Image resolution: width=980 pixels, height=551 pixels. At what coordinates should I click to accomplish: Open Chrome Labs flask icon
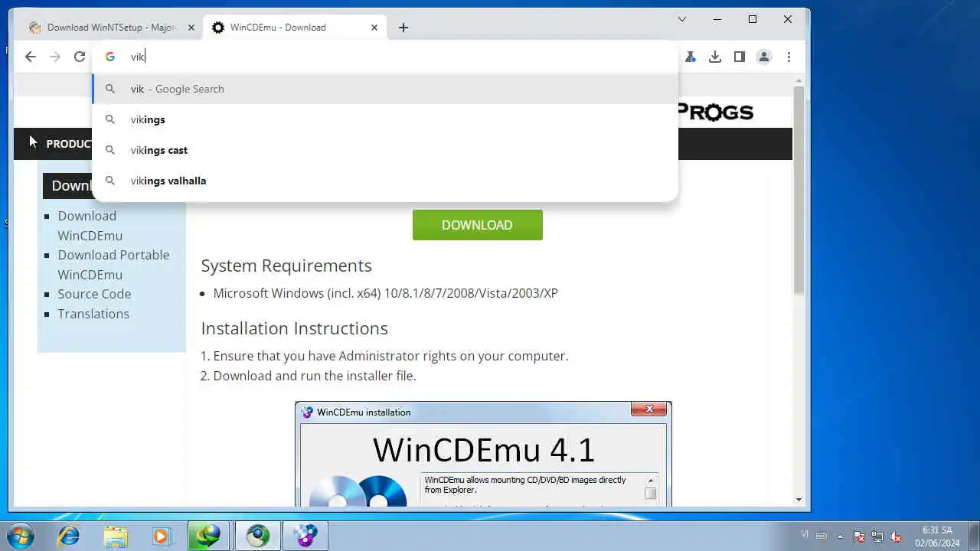[x=690, y=57]
